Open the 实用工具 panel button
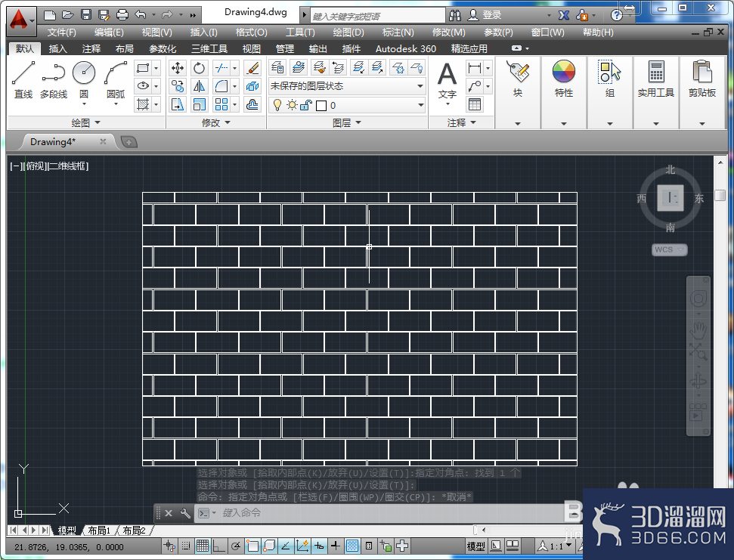The image size is (734, 560). [655, 92]
